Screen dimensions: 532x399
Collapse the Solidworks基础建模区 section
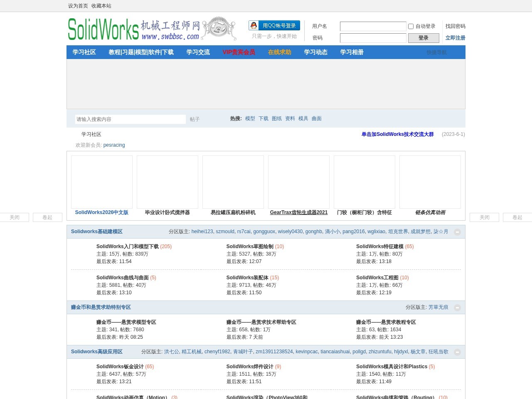pyautogui.click(x=457, y=232)
